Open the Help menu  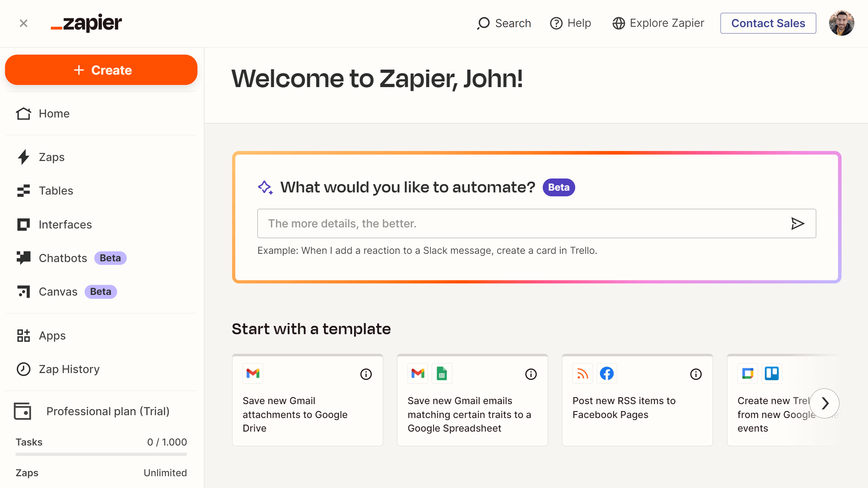click(x=571, y=23)
